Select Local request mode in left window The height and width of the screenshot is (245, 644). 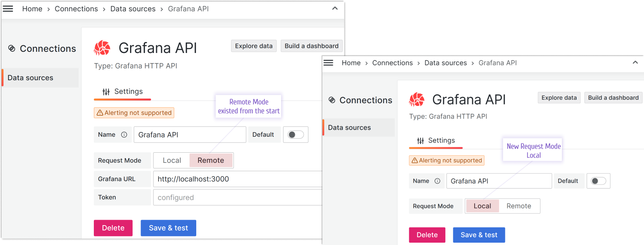coord(172,160)
